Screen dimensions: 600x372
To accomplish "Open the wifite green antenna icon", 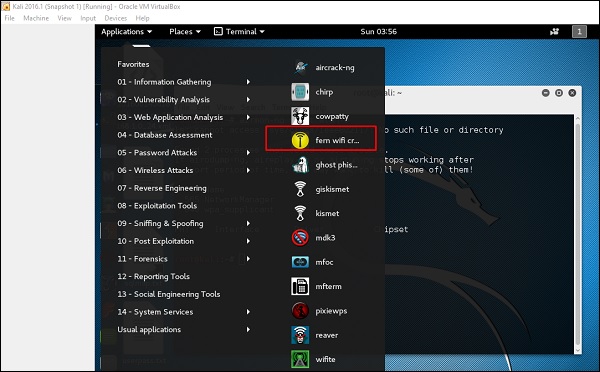I will click(300, 359).
